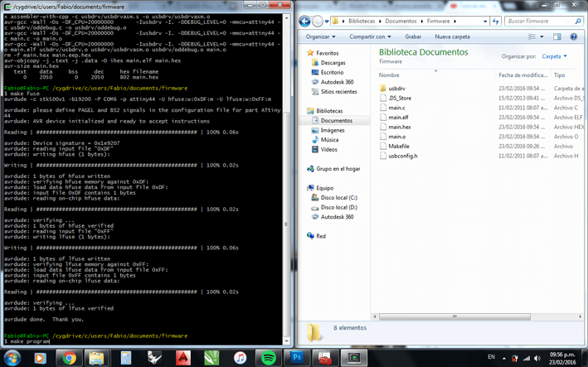Toggle the preview pane button
The height and width of the screenshot is (367, 588).
point(557,36)
